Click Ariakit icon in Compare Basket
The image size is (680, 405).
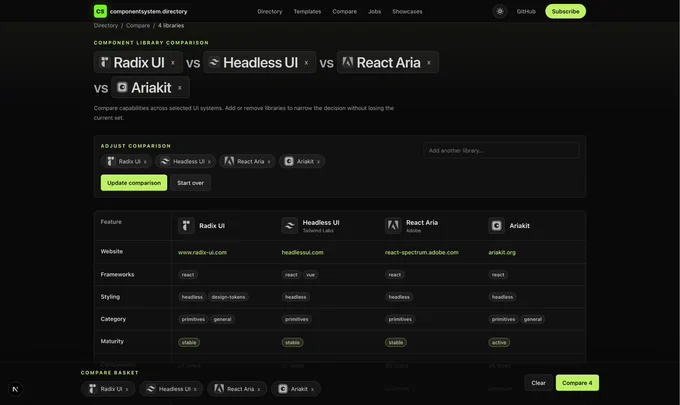pos(283,389)
